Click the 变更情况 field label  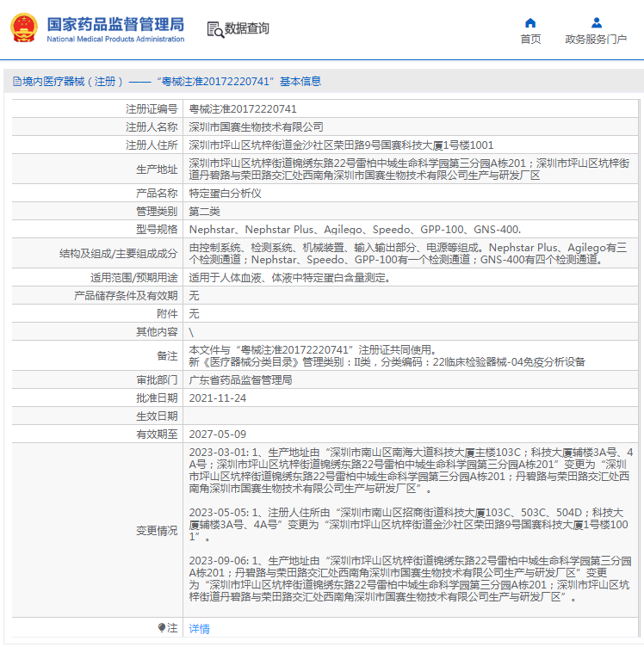[x=157, y=531]
